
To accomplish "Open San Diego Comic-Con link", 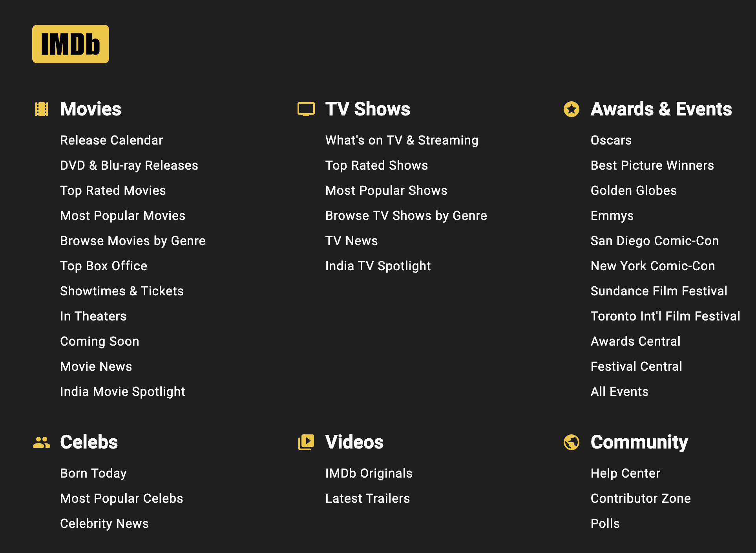I will coord(655,241).
